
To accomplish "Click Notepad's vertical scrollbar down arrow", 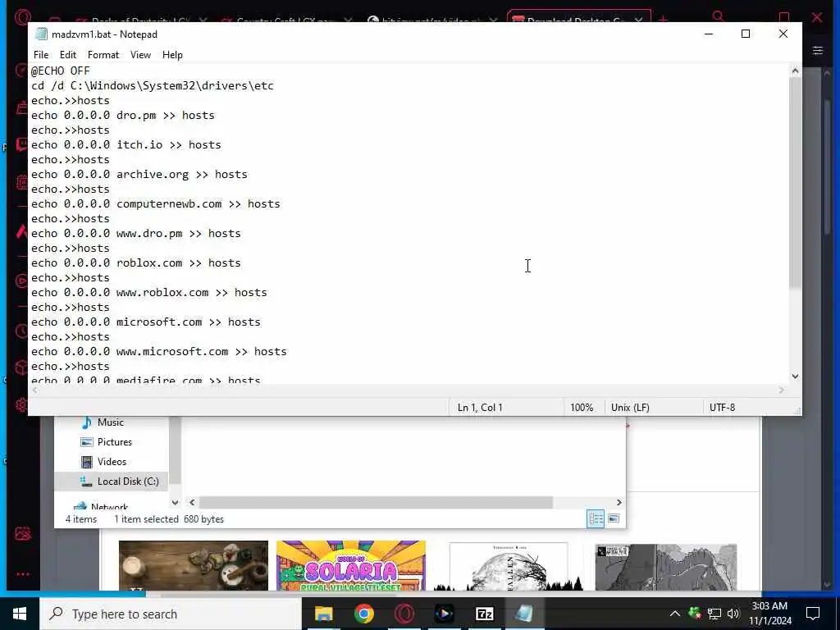I will (x=795, y=377).
